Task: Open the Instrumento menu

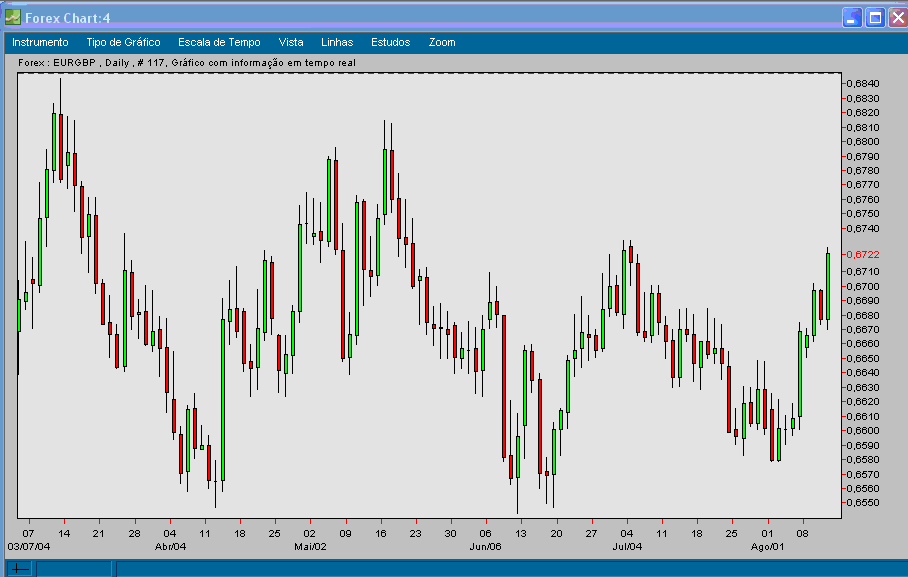Action: (x=40, y=42)
